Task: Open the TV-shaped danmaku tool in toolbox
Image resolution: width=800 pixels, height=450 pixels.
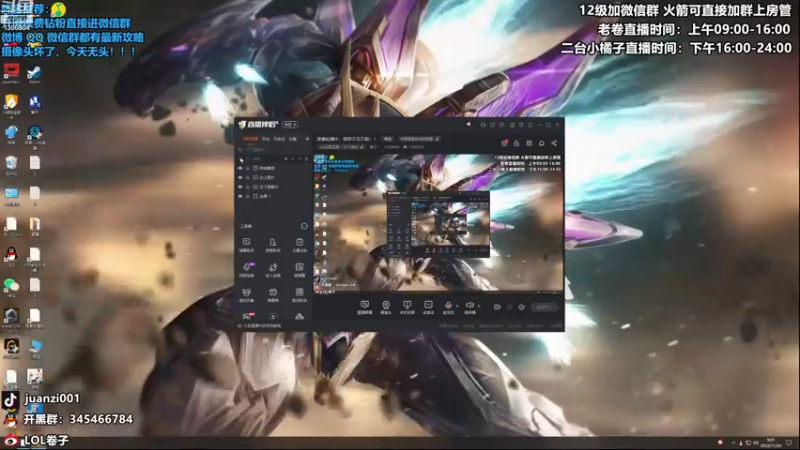Action: pos(273,295)
